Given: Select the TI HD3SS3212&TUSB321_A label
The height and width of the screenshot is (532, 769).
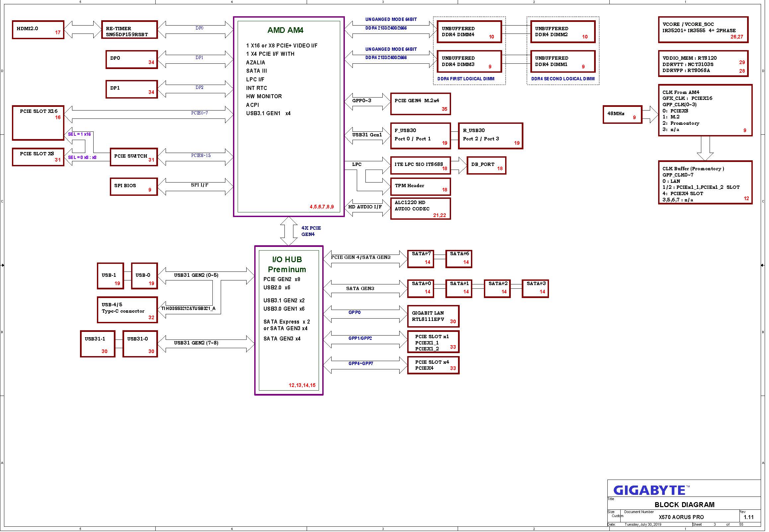Looking at the screenshot, I should (188, 309).
